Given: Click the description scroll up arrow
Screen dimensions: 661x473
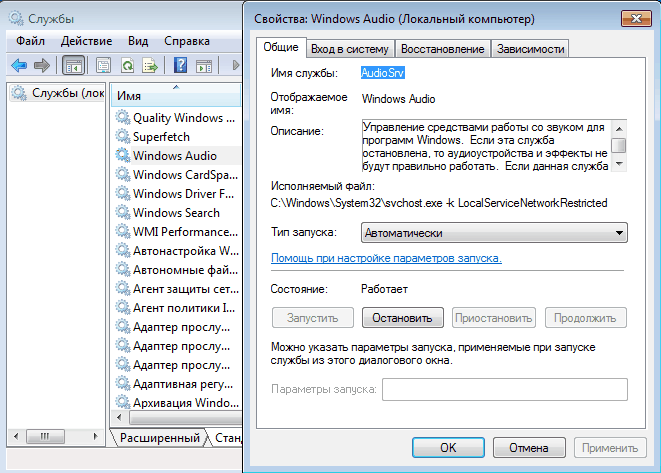Looking at the screenshot, I should 619,129.
